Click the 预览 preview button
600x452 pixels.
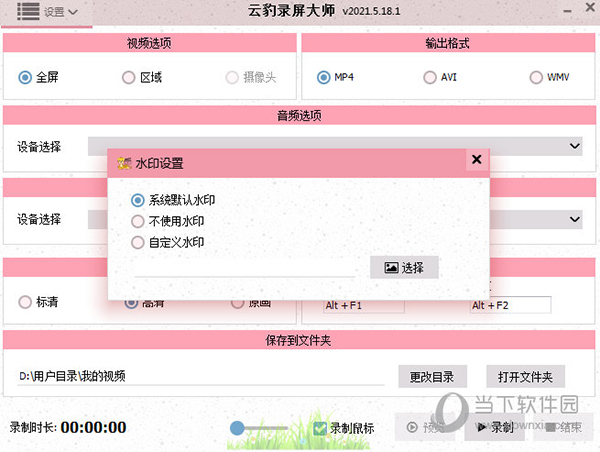pos(425,427)
